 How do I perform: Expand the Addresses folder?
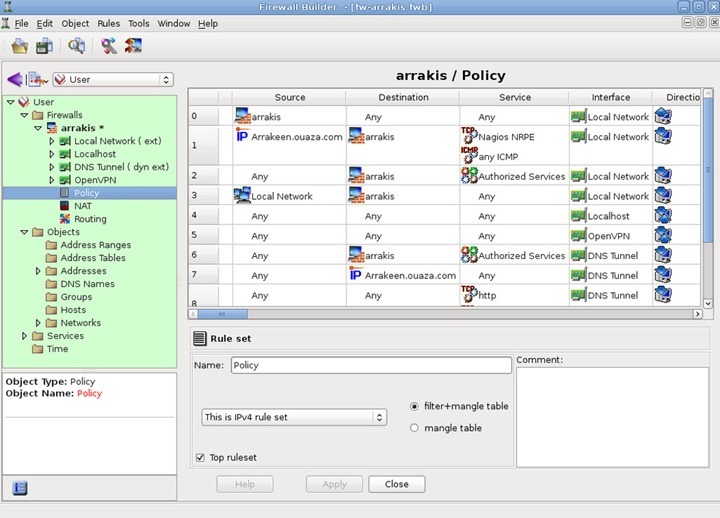(x=38, y=270)
